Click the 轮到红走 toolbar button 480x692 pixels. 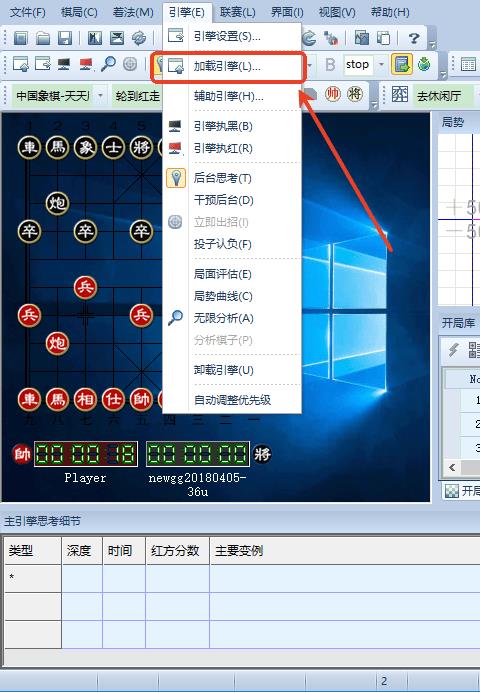point(137,95)
